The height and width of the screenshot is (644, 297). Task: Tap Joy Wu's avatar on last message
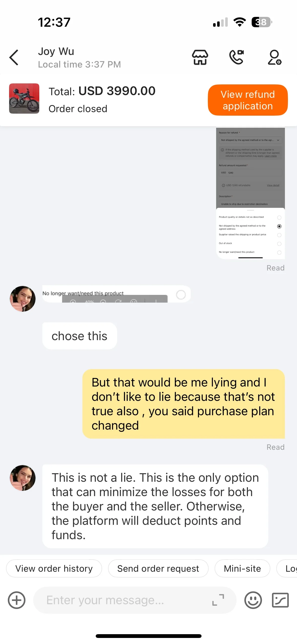tap(23, 478)
